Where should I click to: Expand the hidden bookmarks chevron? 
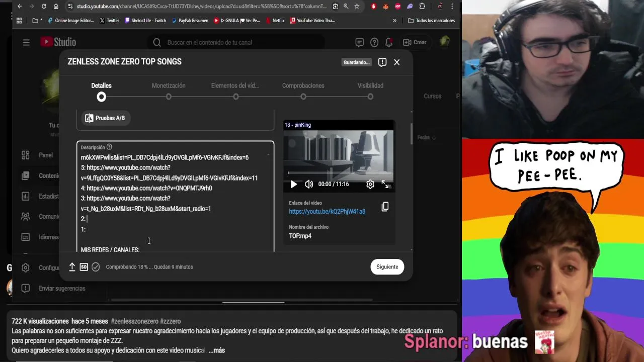tap(394, 21)
